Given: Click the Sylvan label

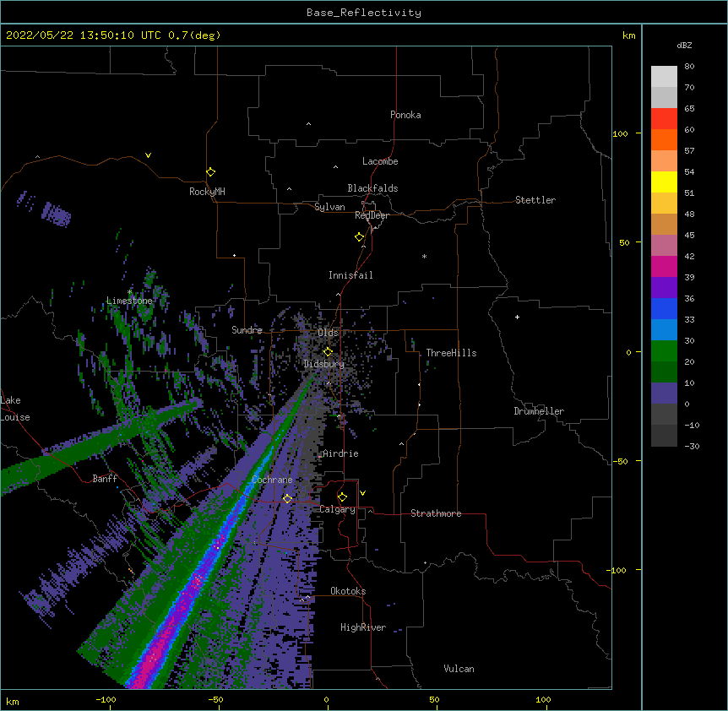Looking at the screenshot, I should (x=329, y=207).
